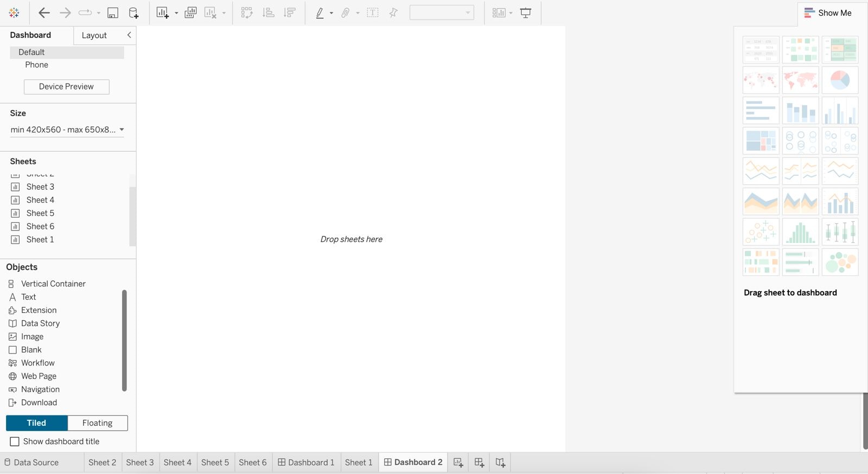Toggle mark labels text icon

[373, 12]
